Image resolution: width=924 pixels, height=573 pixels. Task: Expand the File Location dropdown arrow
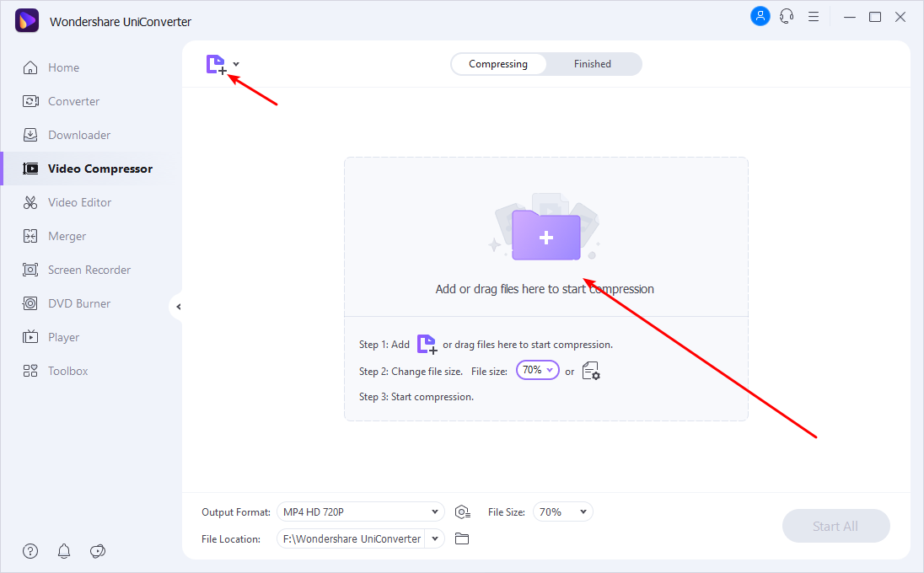435,538
